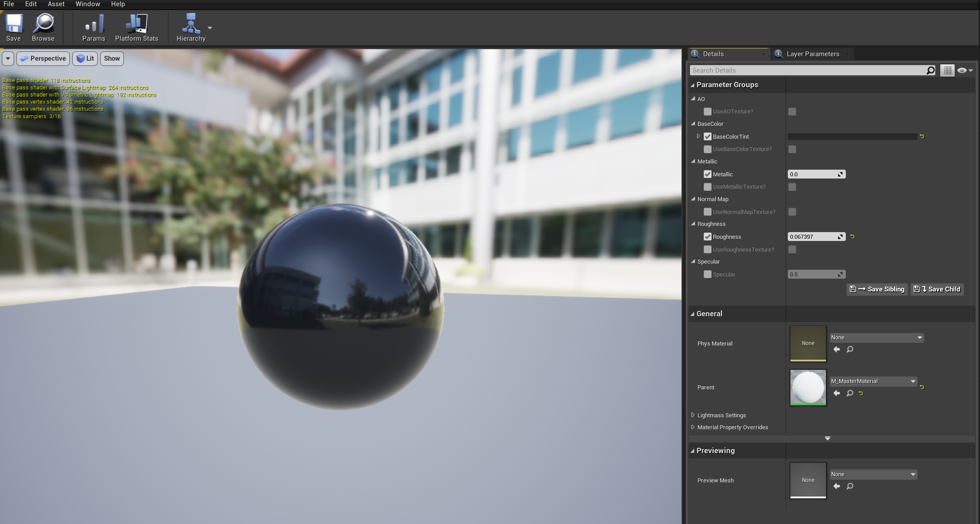Browse to Parent material magnifier icon

(x=850, y=393)
